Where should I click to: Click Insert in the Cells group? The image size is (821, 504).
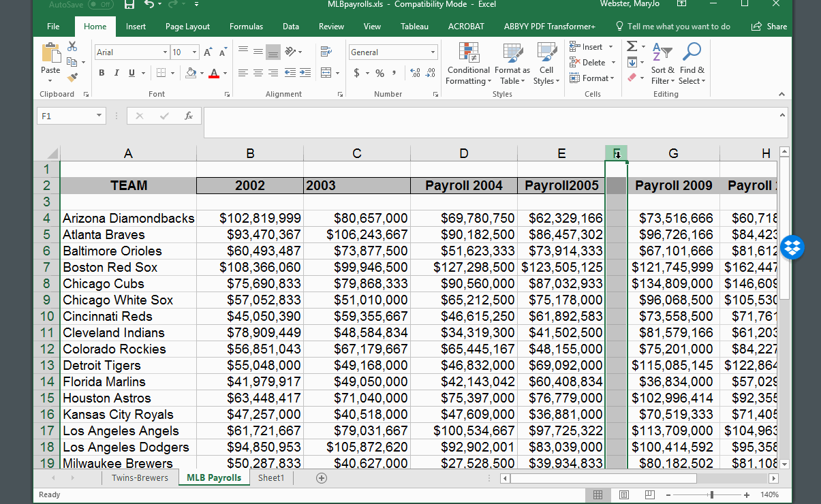coord(591,47)
